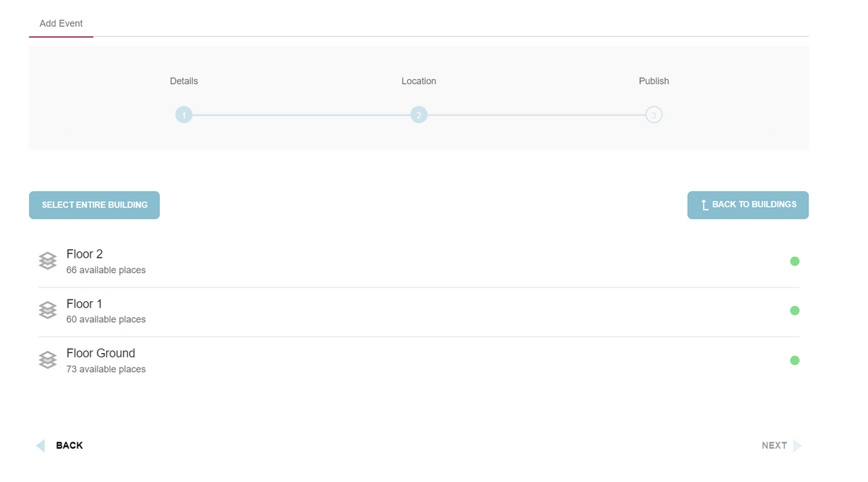Click the Floor 2 layers icon

[x=48, y=261]
